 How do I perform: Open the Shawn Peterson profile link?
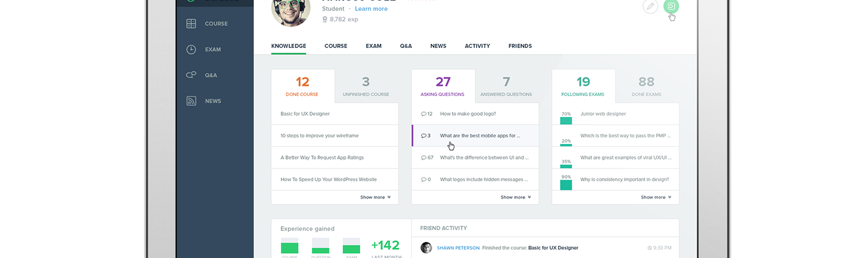[458, 248]
